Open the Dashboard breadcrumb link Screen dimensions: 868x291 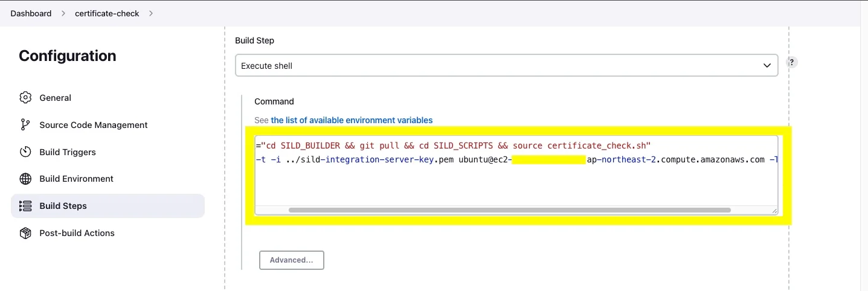[31, 13]
